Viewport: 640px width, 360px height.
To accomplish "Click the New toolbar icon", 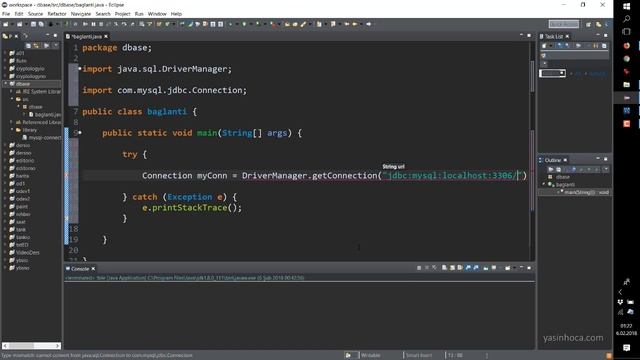I will pos(6,24).
